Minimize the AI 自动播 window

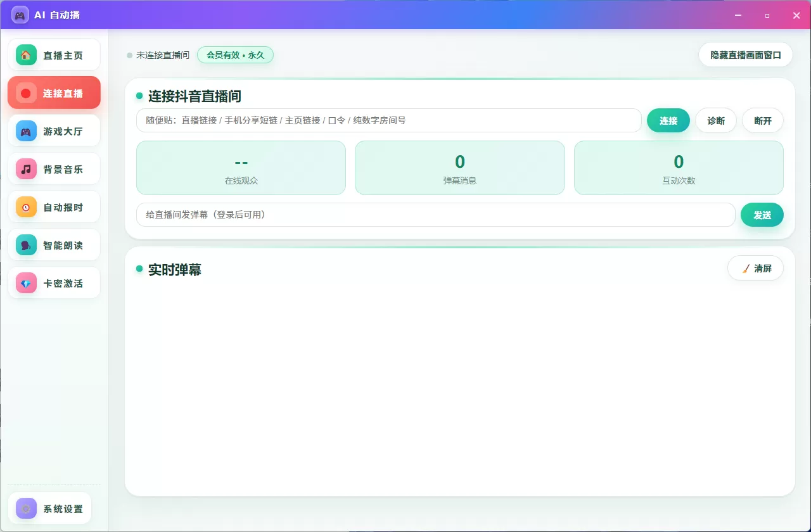738,15
